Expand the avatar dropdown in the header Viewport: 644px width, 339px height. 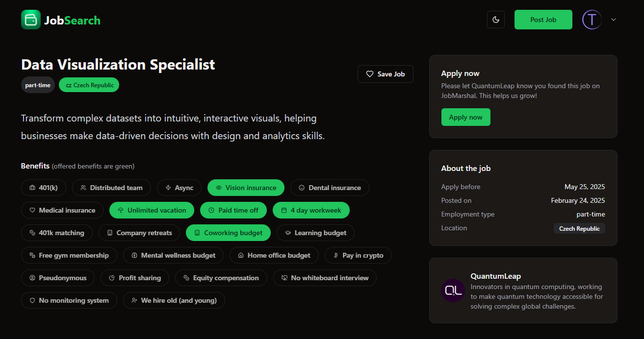pos(613,19)
